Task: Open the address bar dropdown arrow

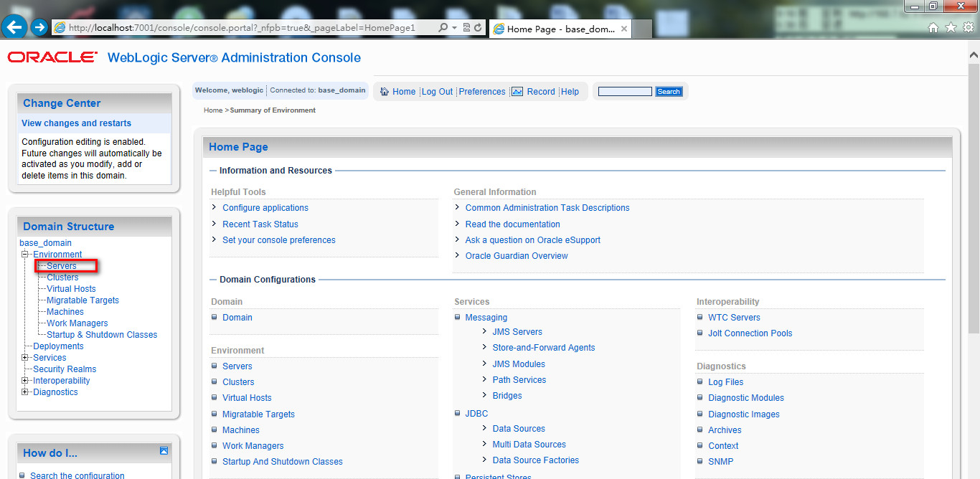Action: point(454,27)
